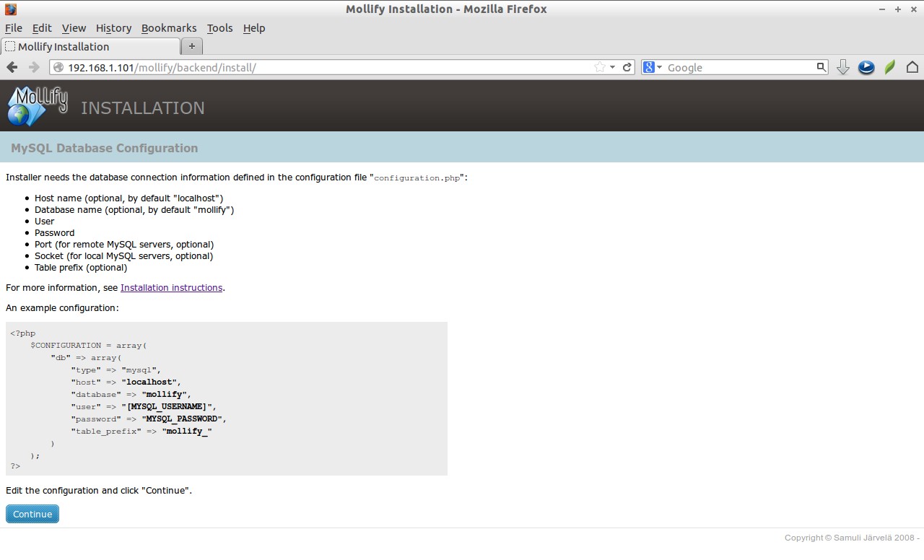This screenshot has width=924, height=560.
Task: Close the Firefox window
Action: pos(912,9)
